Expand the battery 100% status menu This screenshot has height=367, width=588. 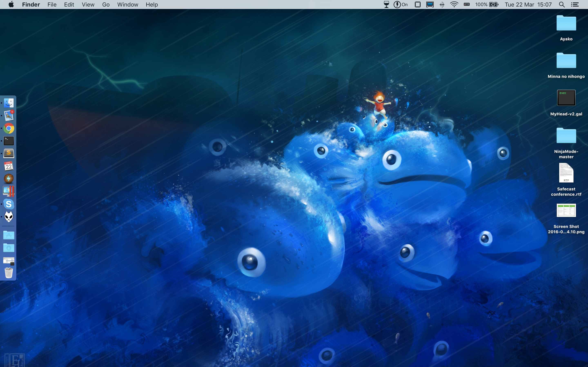487,5
